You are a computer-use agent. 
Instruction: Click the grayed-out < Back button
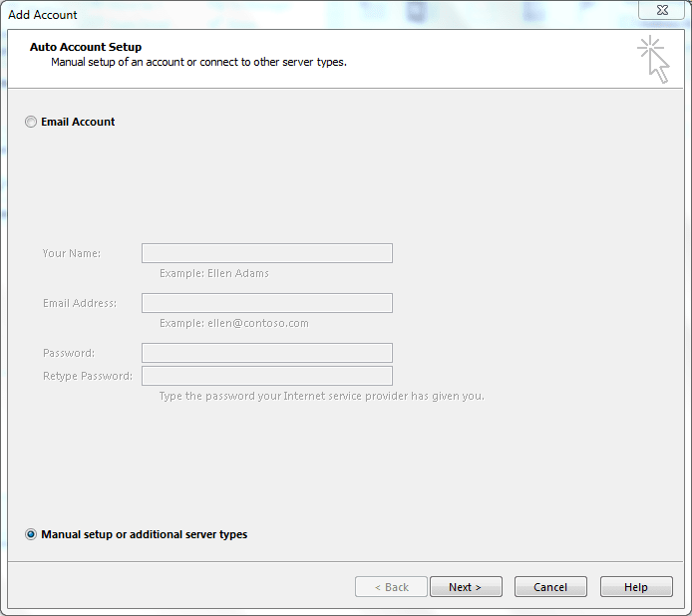[x=391, y=587]
